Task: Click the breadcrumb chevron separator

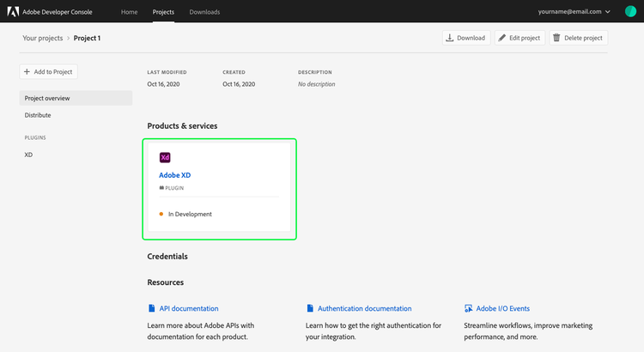Action: point(68,38)
